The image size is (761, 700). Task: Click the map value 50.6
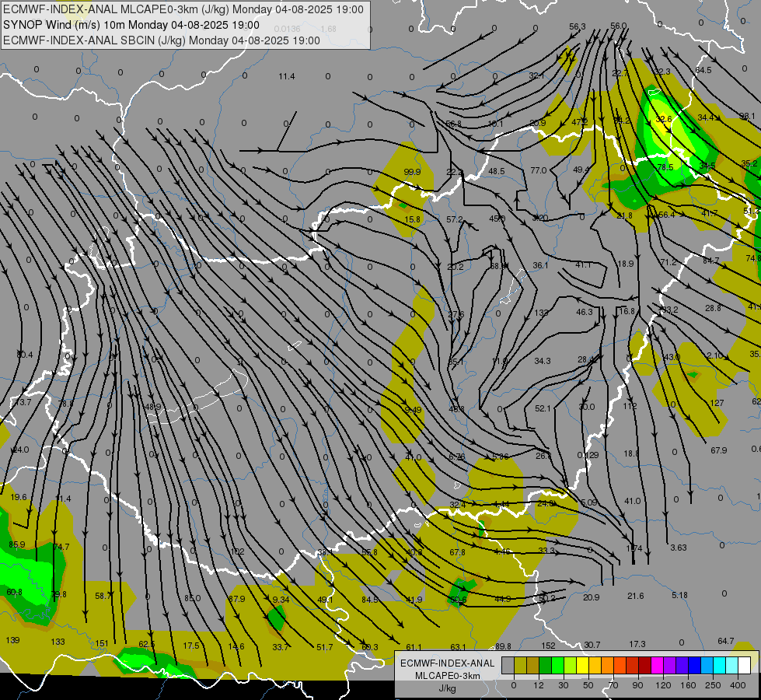(x=458, y=600)
